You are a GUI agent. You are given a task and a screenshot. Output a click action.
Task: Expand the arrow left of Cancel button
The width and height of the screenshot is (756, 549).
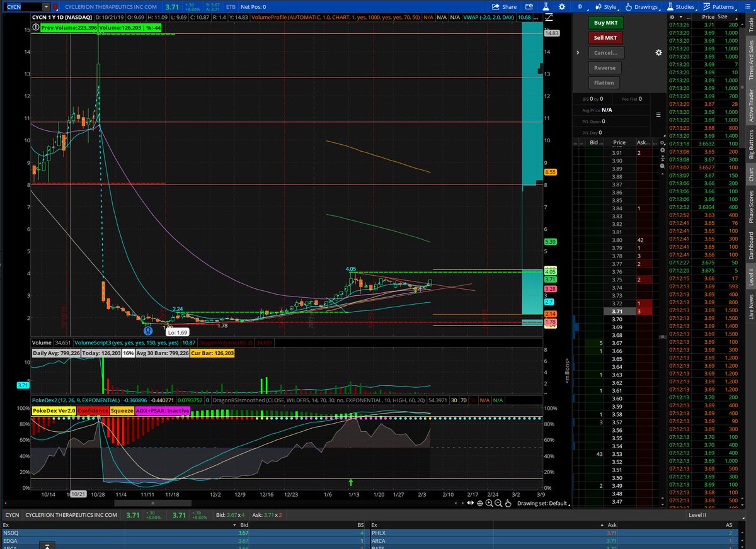(577, 53)
